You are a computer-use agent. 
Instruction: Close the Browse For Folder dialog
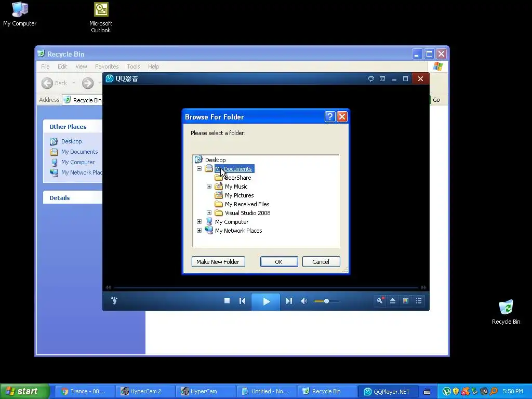click(342, 117)
